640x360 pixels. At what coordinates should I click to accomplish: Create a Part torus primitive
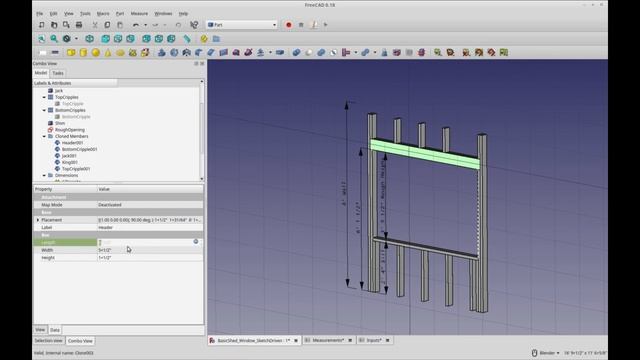click(120, 53)
